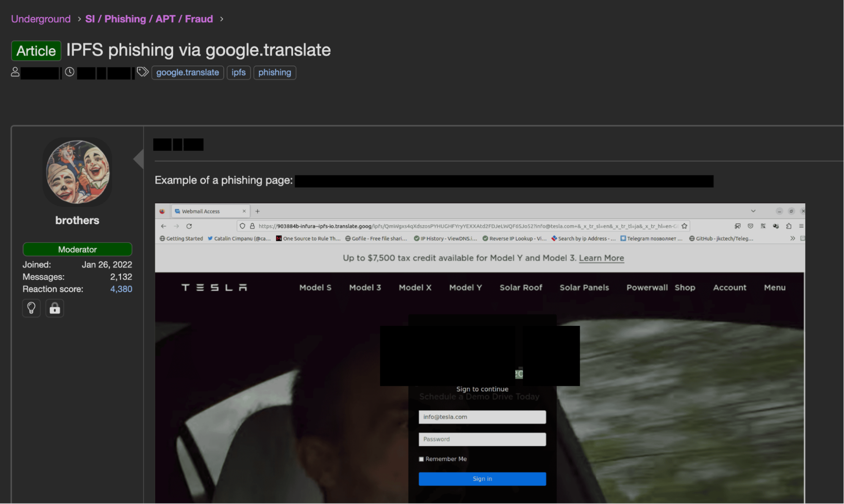Toggle the Remember Me checkbox
This screenshot has height=504, width=844.
pyautogui.click(x=421, y=459)
